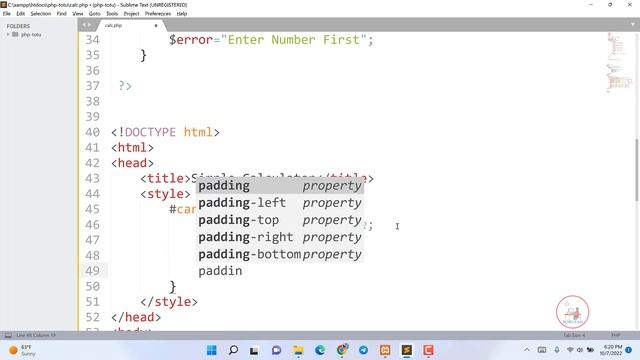Open notification badge icon
Screen dimensions: 640x360
629,350
